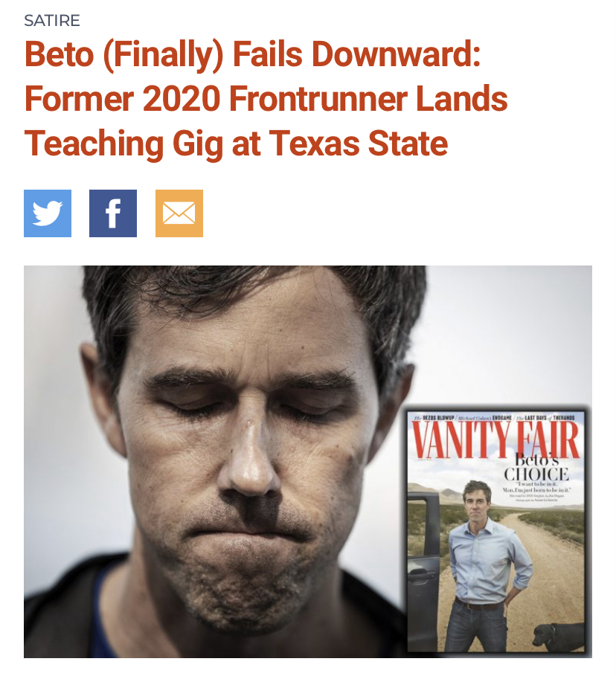Click the red VANITY FAIR masthead
This screenshot has height=676, width=616.
click(x=496, y=440)
